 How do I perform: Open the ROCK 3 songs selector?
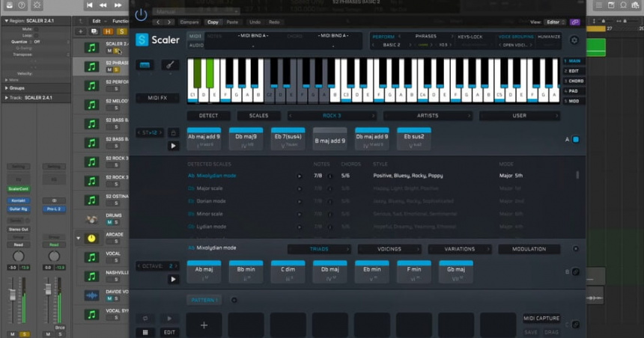click(x=332, y=116)
